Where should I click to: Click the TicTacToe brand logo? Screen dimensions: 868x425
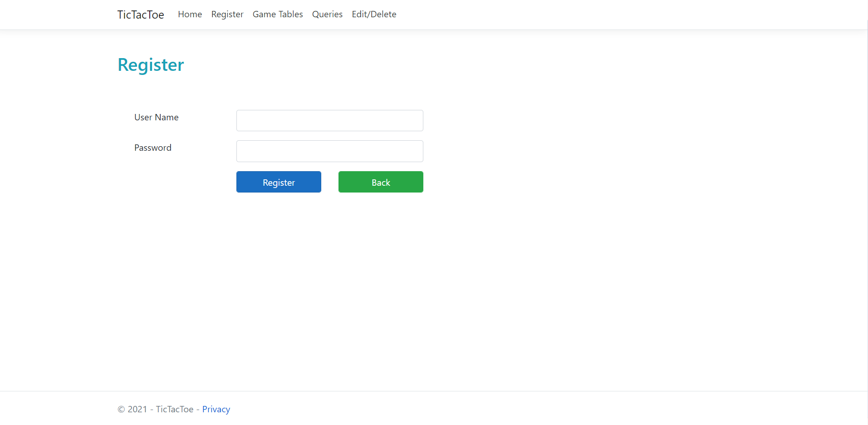(140, 14)
